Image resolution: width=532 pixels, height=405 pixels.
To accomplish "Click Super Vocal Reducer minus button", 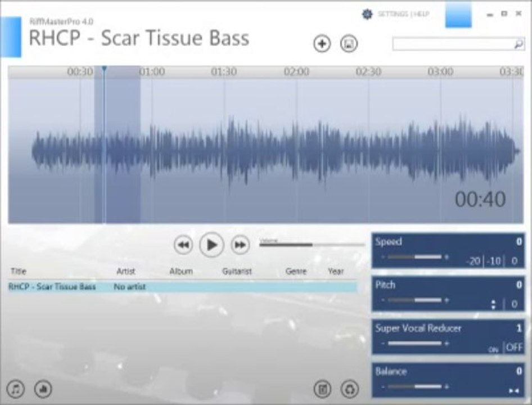I will (x=383, y=343).
